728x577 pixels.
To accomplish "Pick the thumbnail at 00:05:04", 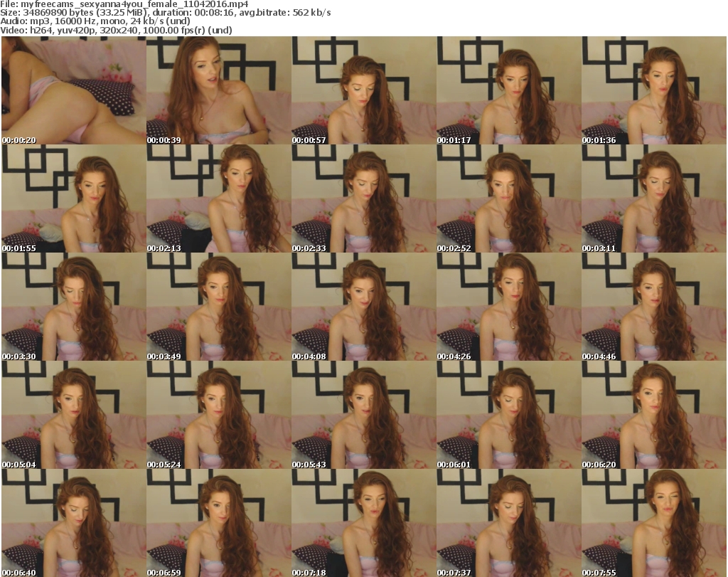I will pyautogui.click(x=74, y=415).
